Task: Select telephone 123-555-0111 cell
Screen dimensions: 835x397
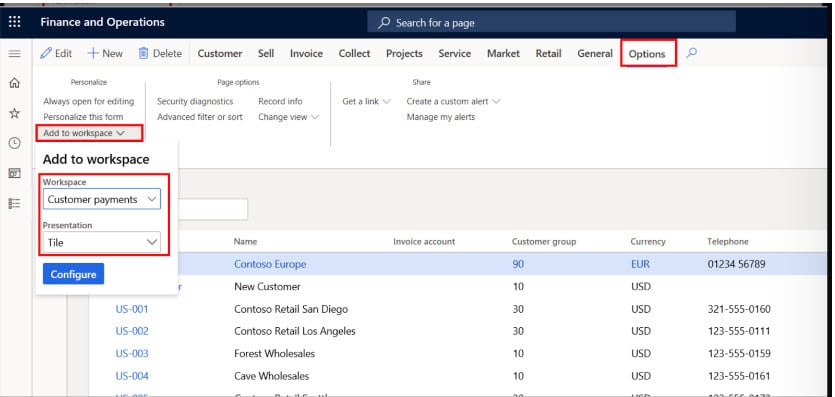Action: 739,331
